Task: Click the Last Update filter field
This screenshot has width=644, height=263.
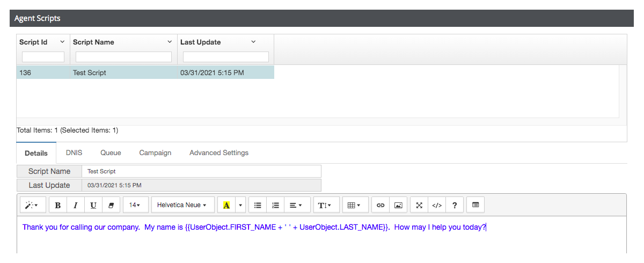Action: coord(226,56)
